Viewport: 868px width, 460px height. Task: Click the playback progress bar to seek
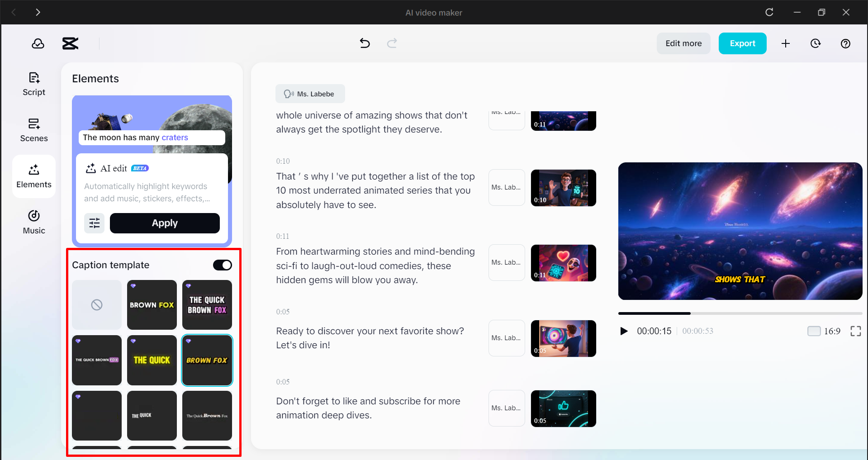coord(740,313)
